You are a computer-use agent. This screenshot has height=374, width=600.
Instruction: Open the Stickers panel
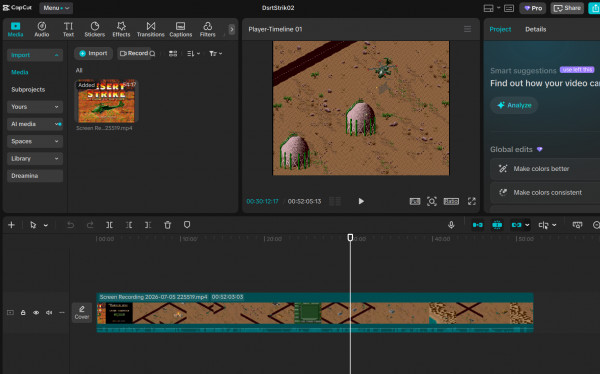point(95,29)
